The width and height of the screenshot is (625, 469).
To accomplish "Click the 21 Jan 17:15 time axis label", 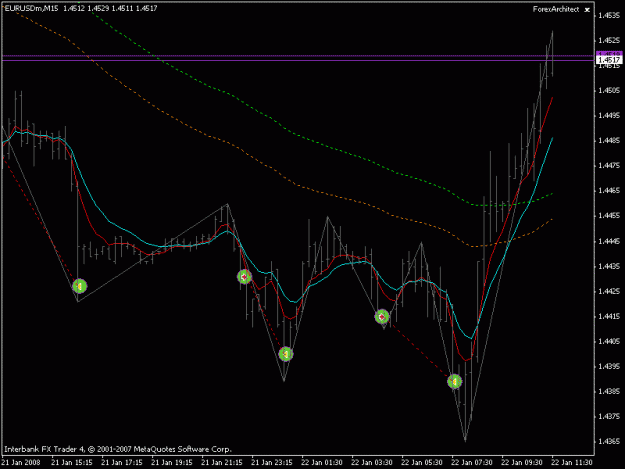I will (122, 463).
